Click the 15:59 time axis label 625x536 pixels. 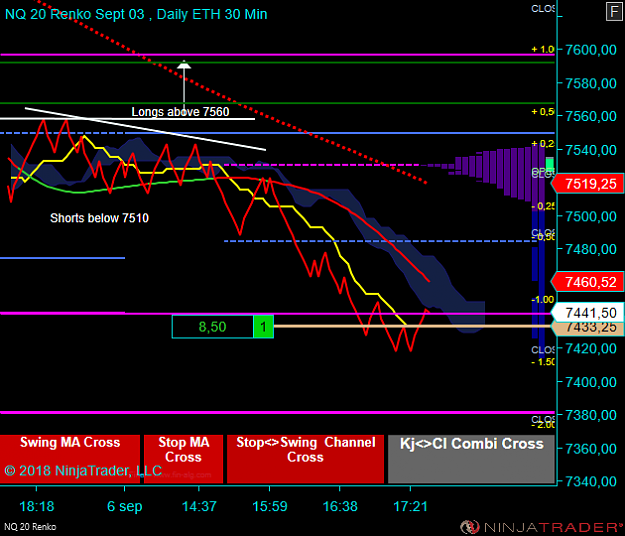pos(270,507)
